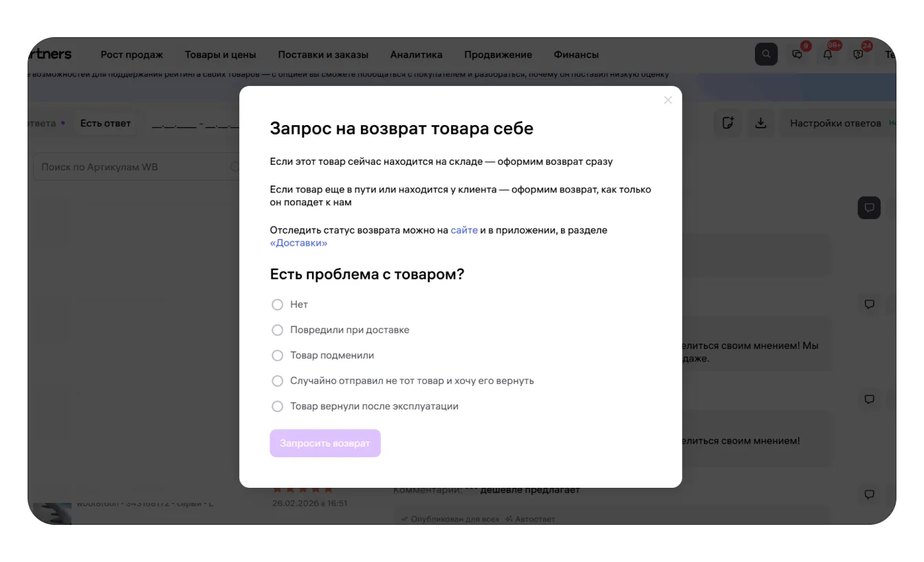Screen dimensions: 924x562
Task: Open help question icon with 24 badge
Action: click(x=858, y=54)
